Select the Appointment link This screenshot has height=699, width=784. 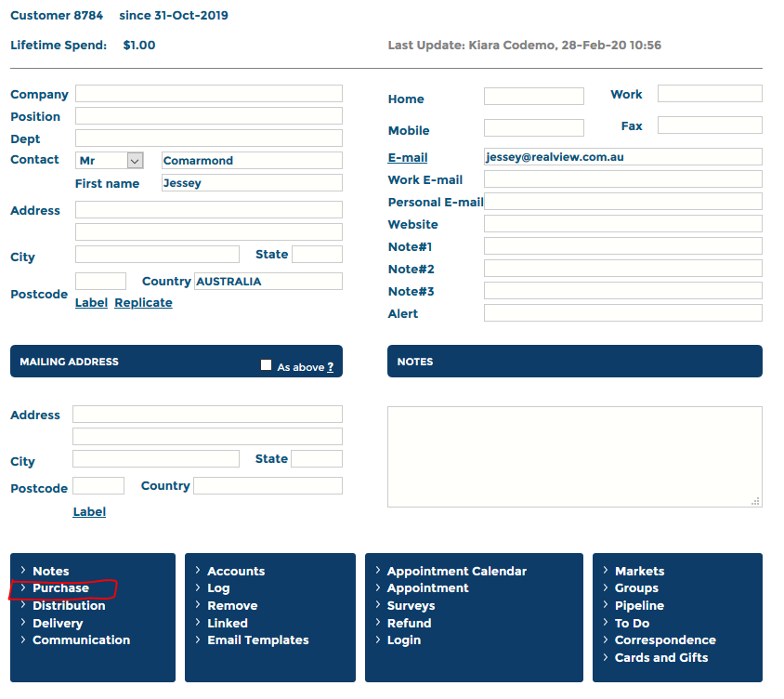427,587
